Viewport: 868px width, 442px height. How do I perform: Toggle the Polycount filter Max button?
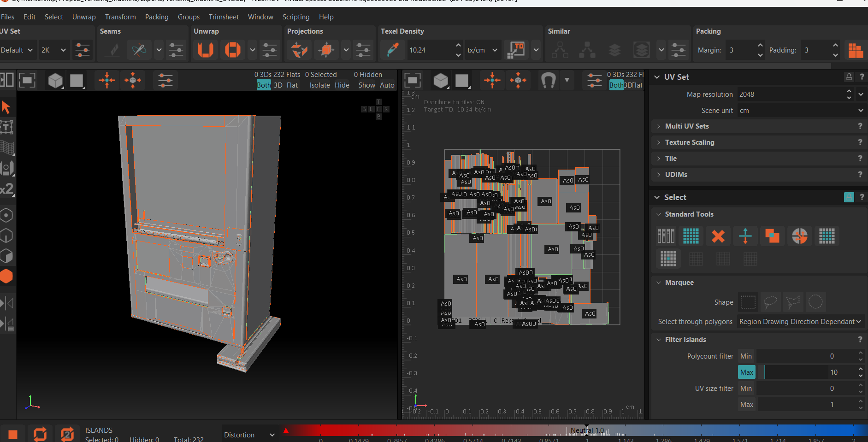coord(746,372)
